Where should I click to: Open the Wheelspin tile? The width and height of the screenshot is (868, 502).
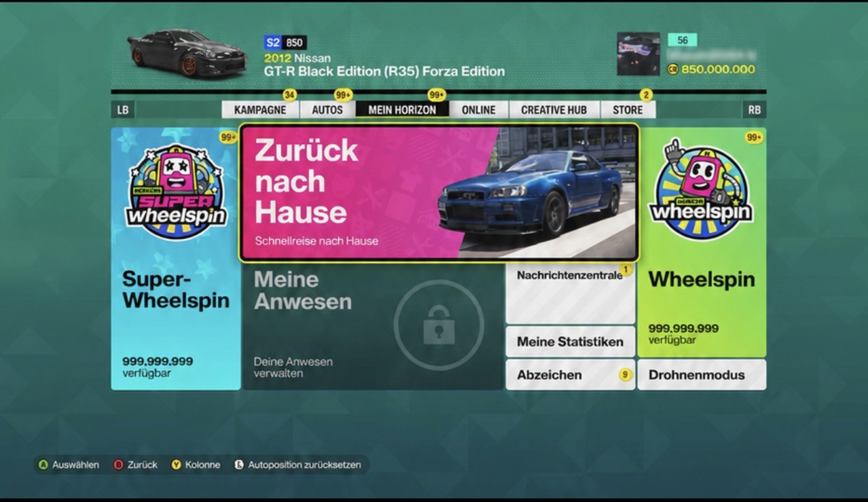pyautogui.click(x=702, y=243)
